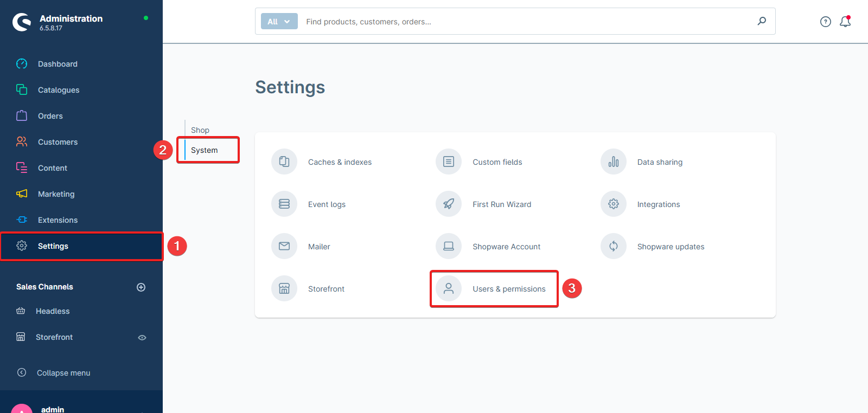Open the Headless sales channel

(53, 311)
